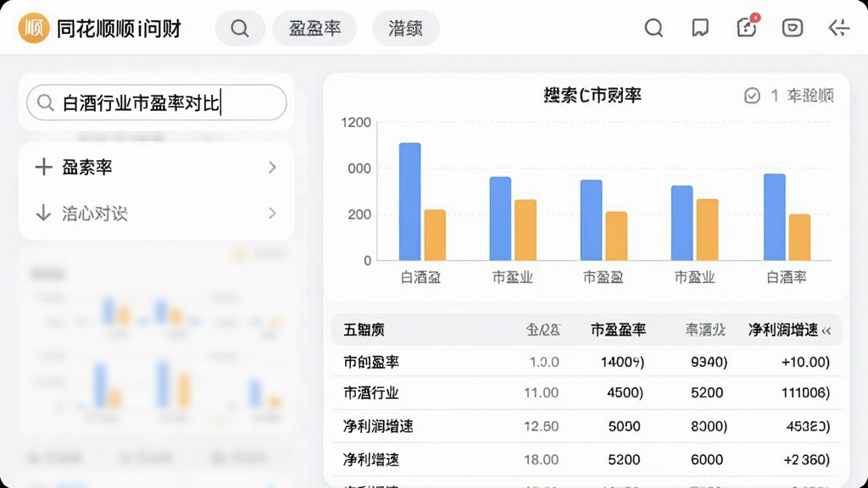Image resolution: width=868 pixels, height=488 pixels.
Task: Collapse columns with the « arrows after 净利润增速
Action: (x=826, y=331)
